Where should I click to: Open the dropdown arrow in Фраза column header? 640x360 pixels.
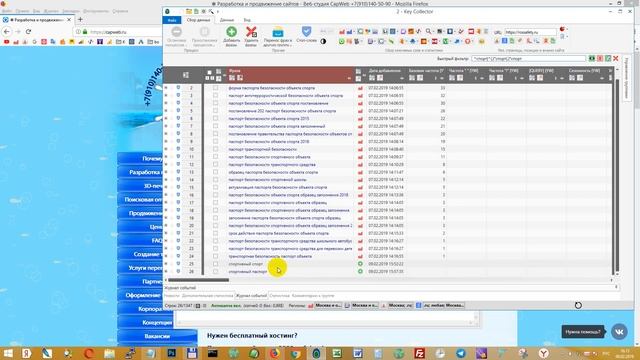tap(349, 78)
